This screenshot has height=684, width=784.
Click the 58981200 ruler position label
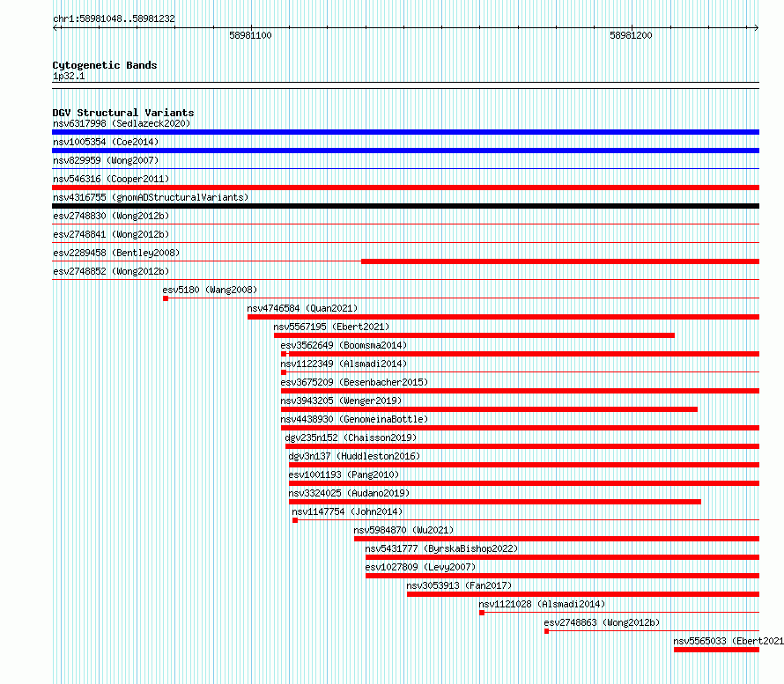[x=631, y=35]
